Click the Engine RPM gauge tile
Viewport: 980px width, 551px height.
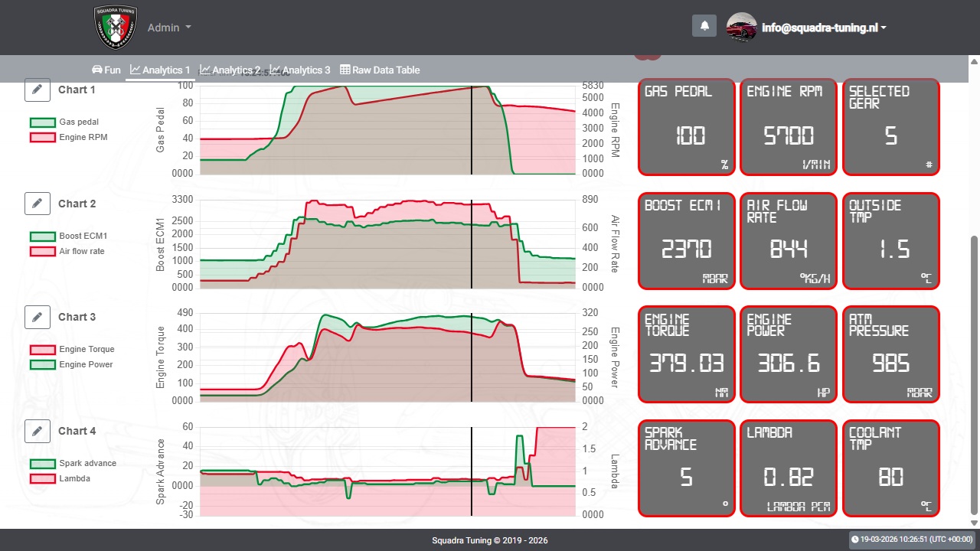789,127
